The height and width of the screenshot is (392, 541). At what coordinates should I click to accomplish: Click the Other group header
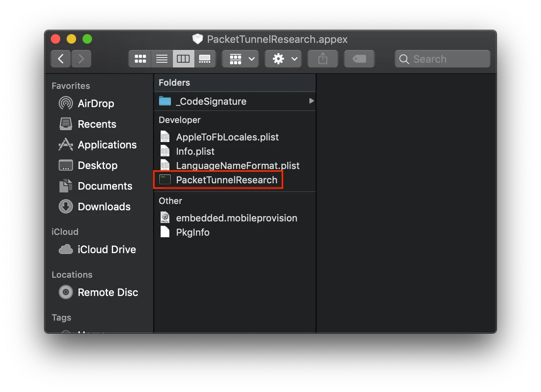pos(171,201)
